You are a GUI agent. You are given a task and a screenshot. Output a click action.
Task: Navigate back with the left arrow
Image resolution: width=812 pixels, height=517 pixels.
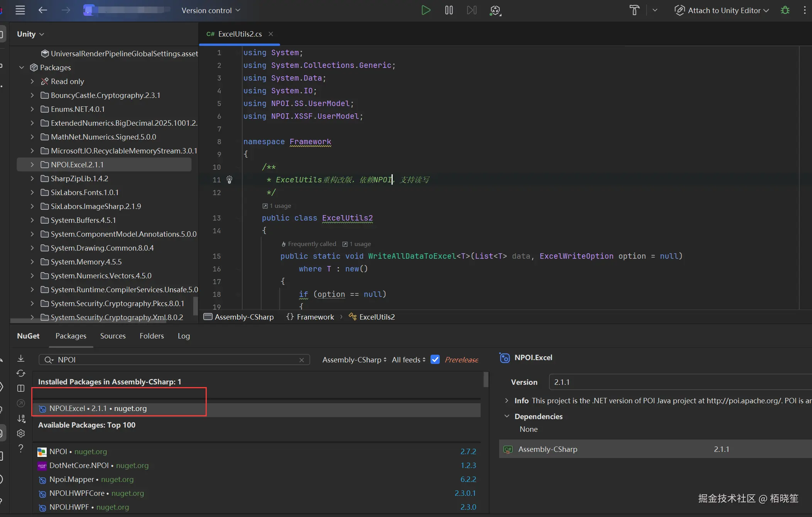point(42,10)
